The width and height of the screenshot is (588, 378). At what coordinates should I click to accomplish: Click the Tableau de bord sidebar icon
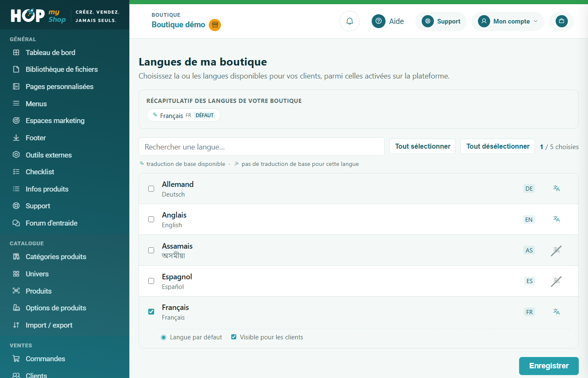(16, 52)
